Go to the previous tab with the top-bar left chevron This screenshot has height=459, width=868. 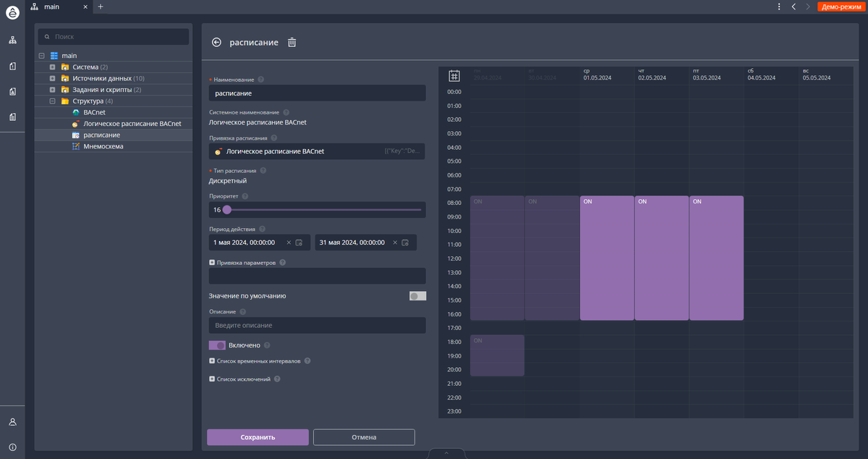point(793,7)
